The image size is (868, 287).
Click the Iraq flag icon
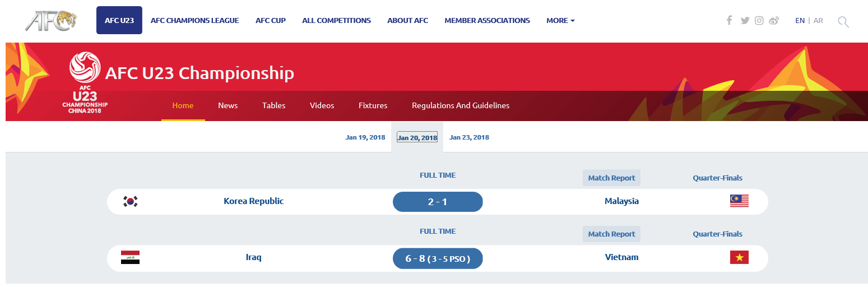(130, 258)
